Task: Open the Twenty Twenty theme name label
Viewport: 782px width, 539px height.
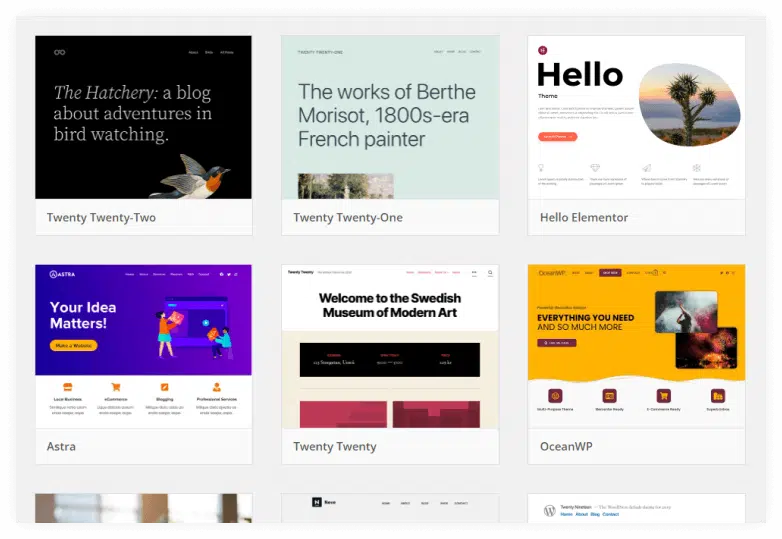Action: point(335,446)
